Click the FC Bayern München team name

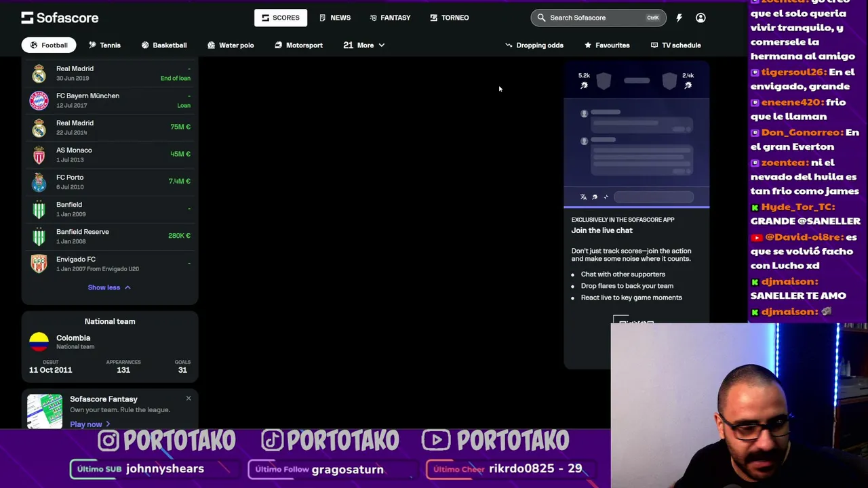(87, 96)
